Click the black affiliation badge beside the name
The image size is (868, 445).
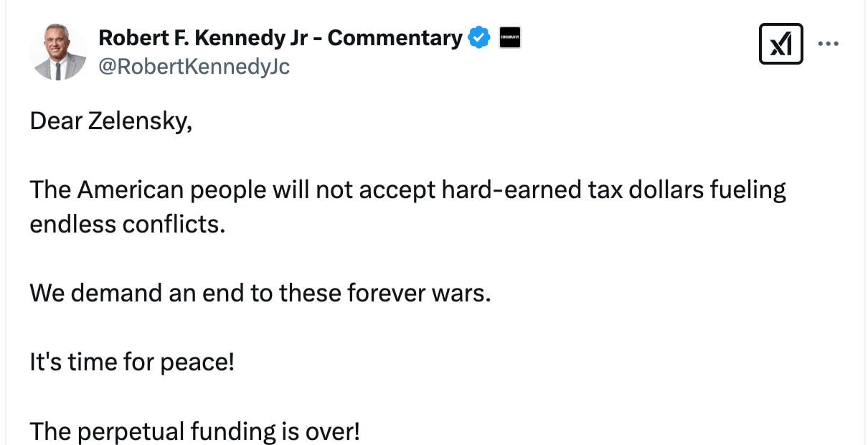point(509,37)
